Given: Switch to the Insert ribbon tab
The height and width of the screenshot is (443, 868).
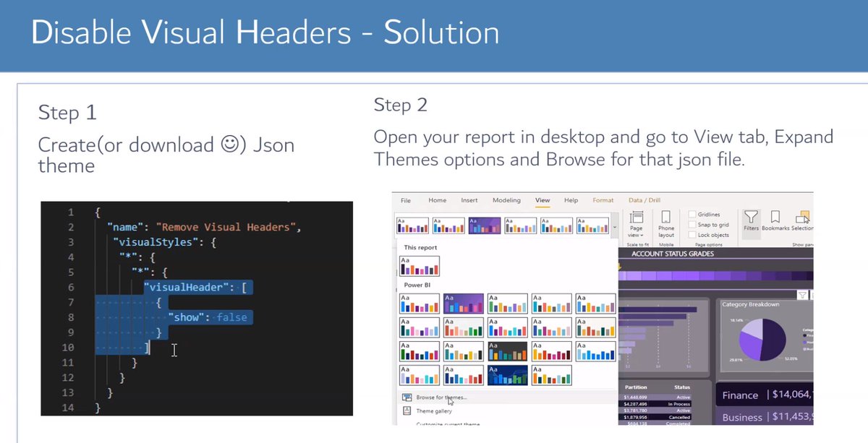Looking at the screenshot, I should tap(469, 200).
